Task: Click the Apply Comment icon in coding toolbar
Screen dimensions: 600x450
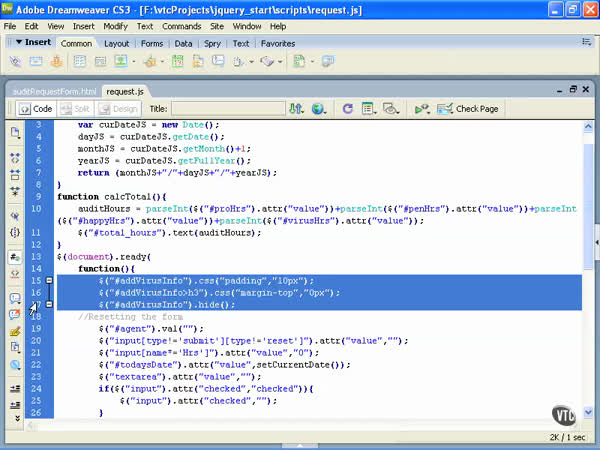Action: pos(15,298)
